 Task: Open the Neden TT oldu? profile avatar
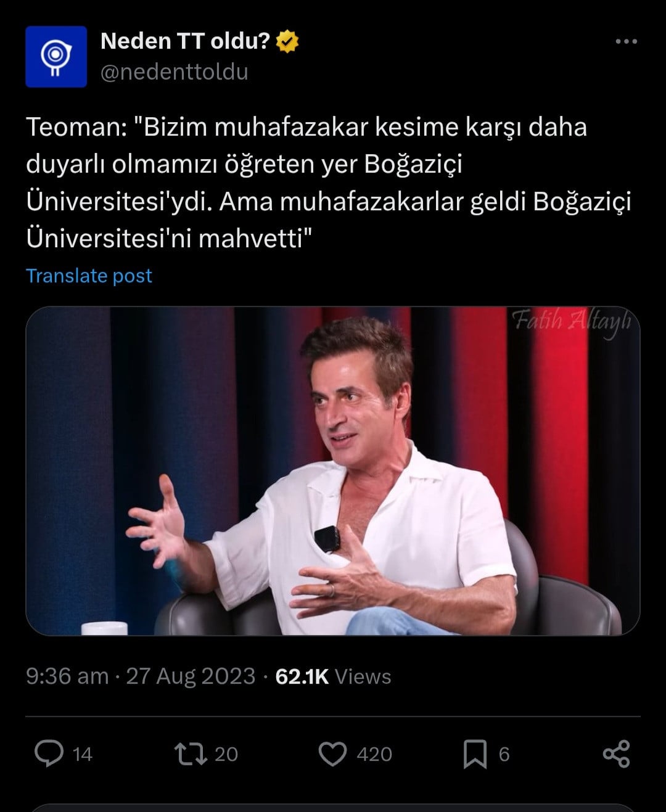(56, 57)
